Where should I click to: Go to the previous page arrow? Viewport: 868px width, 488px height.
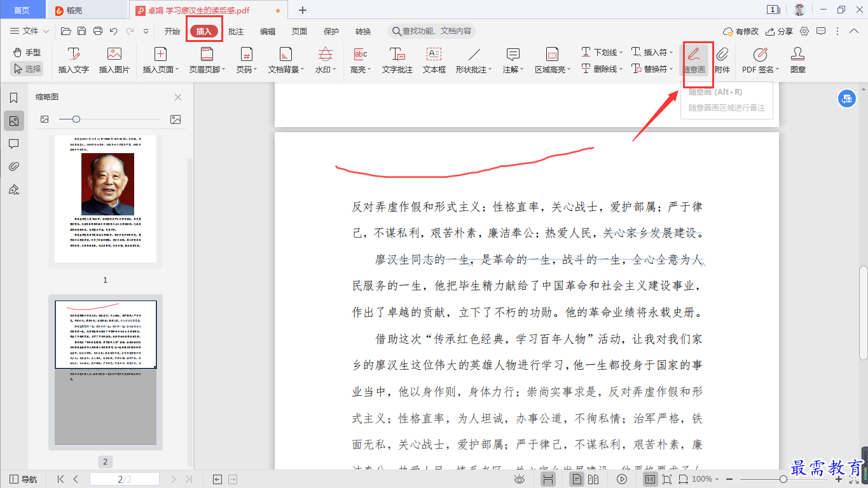[x=76, y=479]
